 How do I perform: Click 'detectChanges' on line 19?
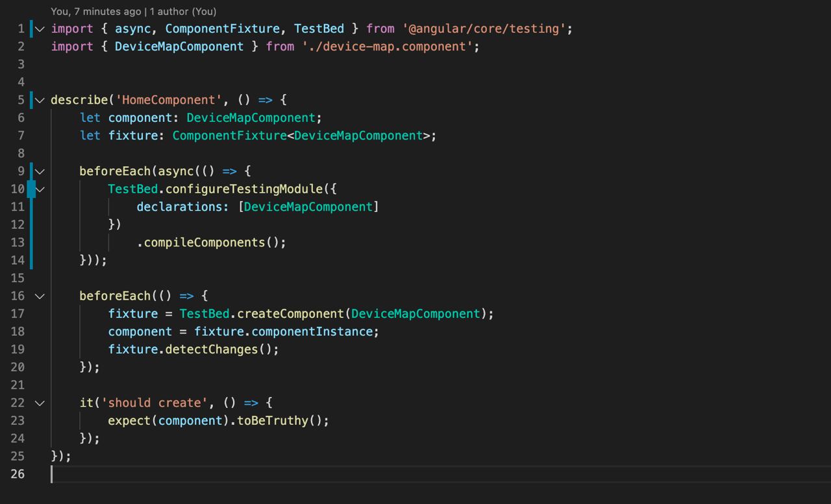click(212, 350)
